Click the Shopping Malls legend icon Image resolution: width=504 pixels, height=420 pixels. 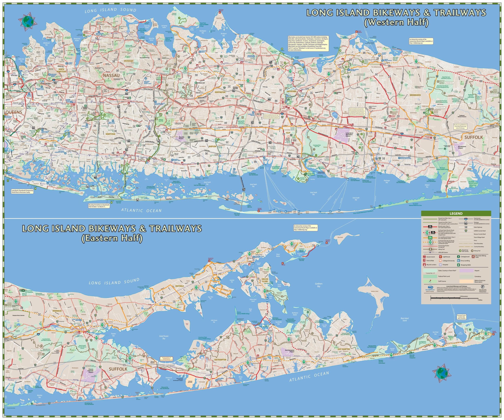pyautogui.click(x=458, y=265)
